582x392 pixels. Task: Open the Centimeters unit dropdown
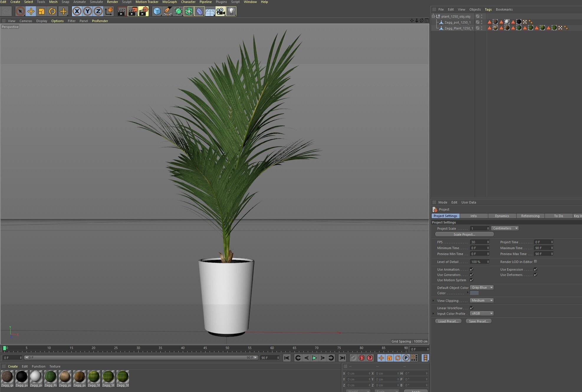pyautogui.click(x=505, y=228)
